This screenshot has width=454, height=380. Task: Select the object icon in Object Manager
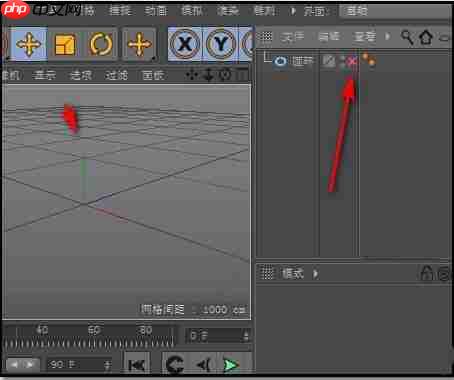tap(280, 61)
